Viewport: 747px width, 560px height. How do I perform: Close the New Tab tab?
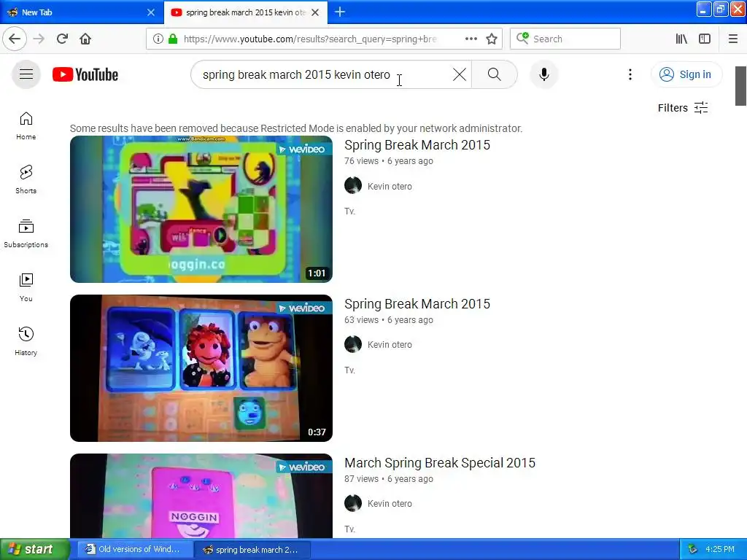pyautogui.click(x=151, y=12)
